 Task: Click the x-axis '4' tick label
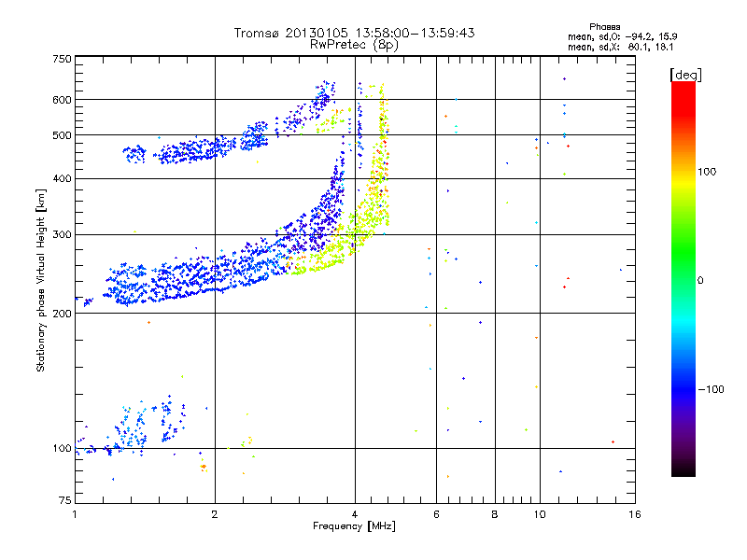click(x=355, y=514)
